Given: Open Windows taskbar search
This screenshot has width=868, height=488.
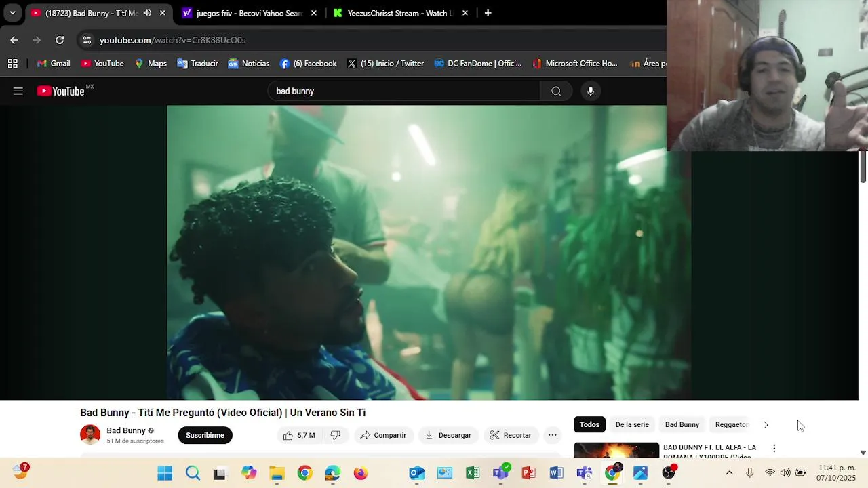Looking at the screenshot, I should coord(193,473).
